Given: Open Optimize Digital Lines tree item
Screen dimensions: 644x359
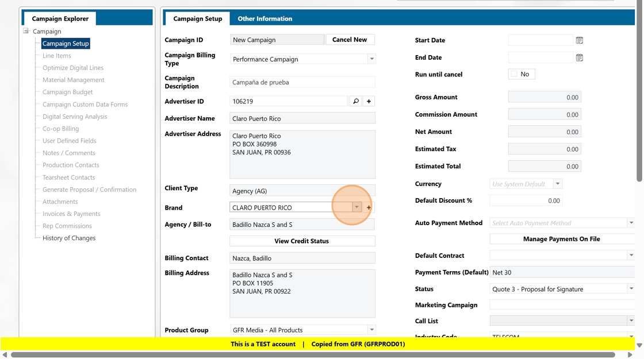Looking at the screenshot, I should tap(73, 68).
